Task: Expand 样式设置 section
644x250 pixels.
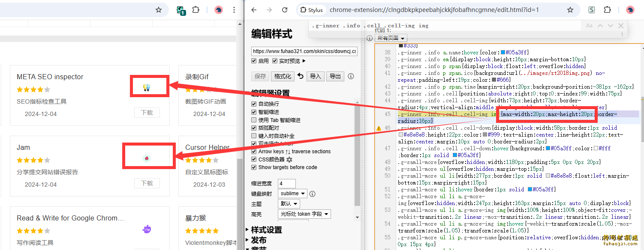Action: (267, 230)
